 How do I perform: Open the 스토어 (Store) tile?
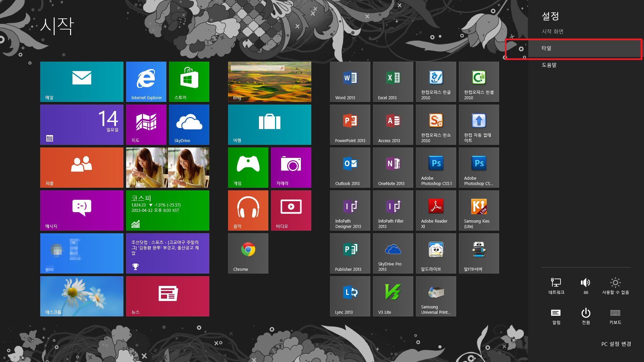tap(189, 82)
